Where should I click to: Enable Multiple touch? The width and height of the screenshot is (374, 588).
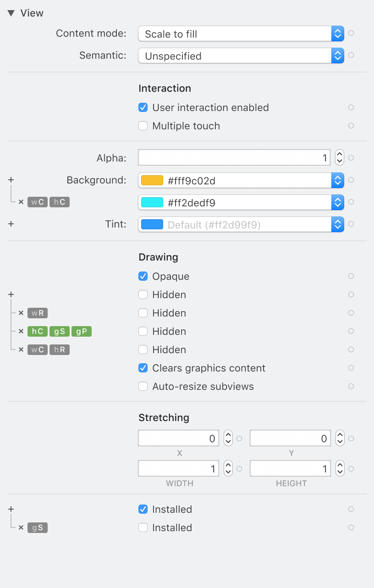pos(143,126)
